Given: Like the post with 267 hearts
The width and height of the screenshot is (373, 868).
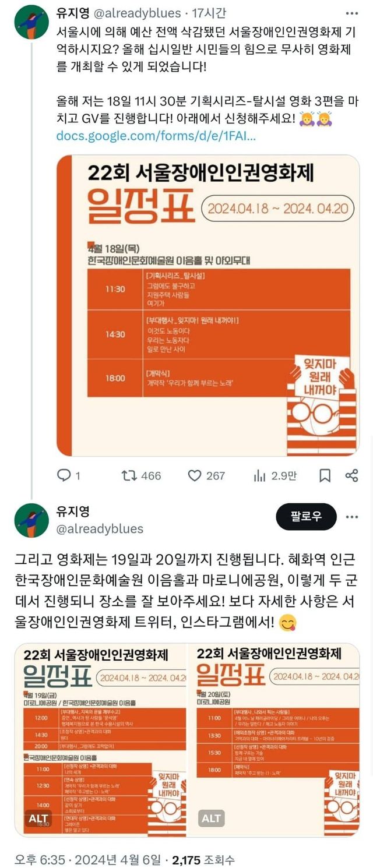Looking at the screenshot, I should click(195, 476).
